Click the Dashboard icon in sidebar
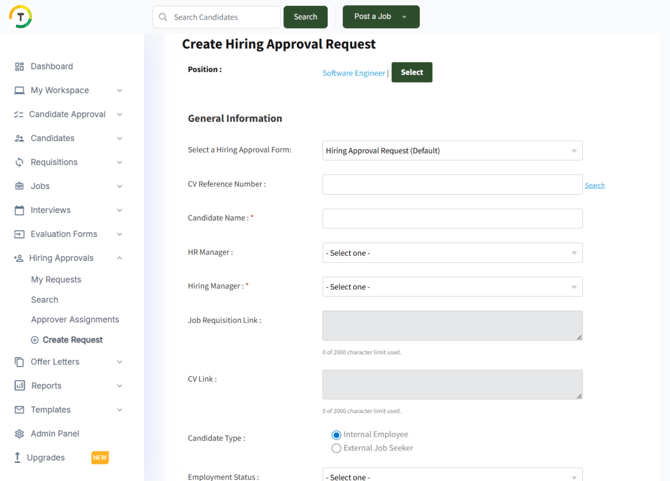Viewport: 670px width, 481px height. coord(19,67)
